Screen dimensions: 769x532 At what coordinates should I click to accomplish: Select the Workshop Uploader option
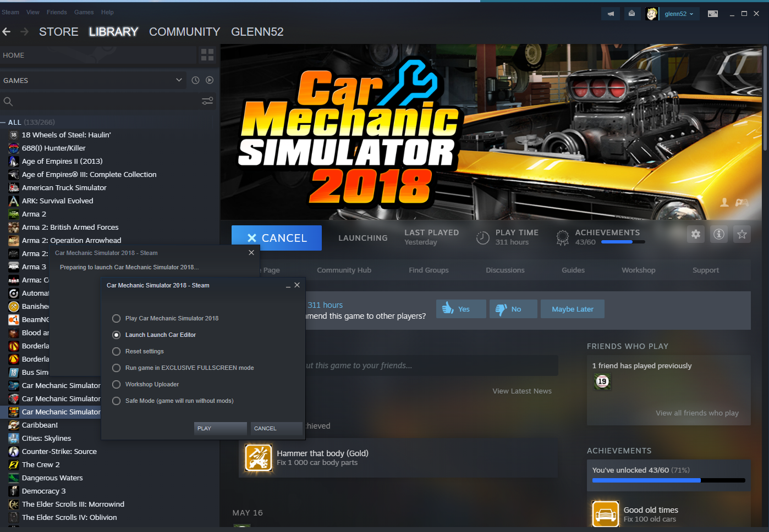point(146,384)
